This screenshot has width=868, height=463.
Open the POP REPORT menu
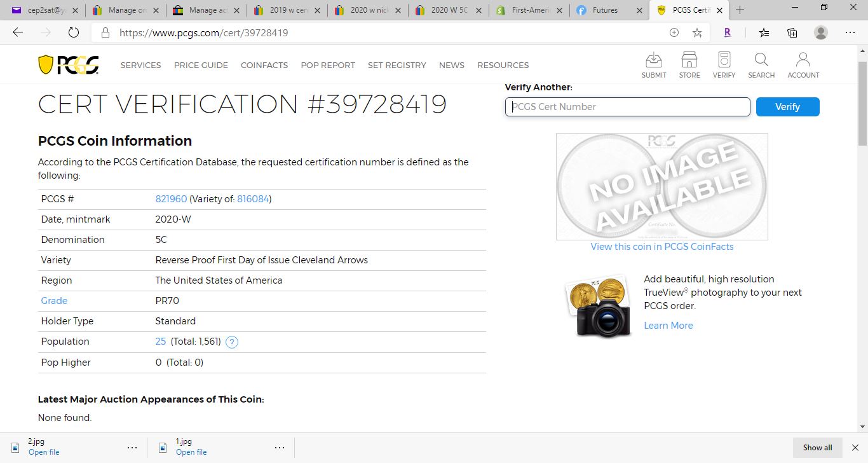pos(328,65)
